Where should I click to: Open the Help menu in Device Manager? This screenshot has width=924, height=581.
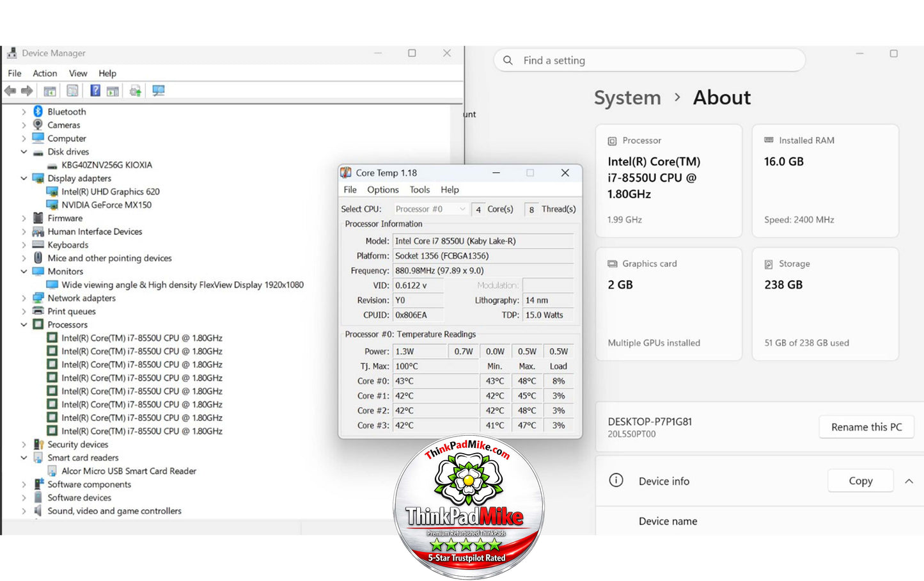[107, 73]
